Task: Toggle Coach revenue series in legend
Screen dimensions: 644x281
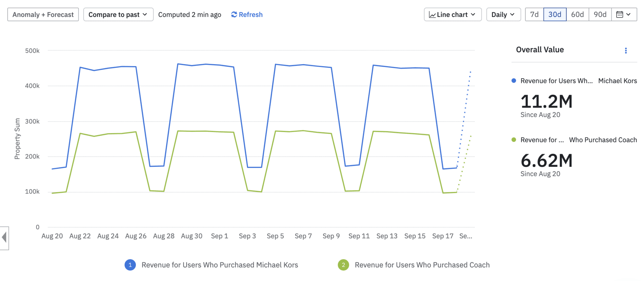Action: [x=422, y=265]
